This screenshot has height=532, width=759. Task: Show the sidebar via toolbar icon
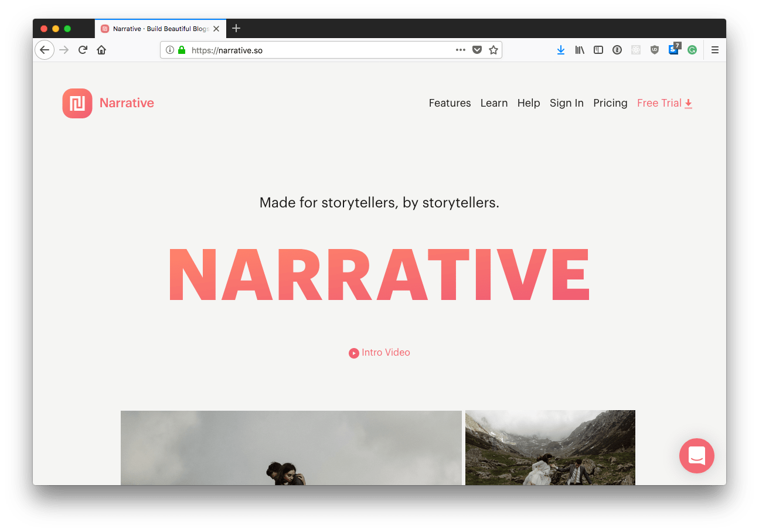[598, 50]
